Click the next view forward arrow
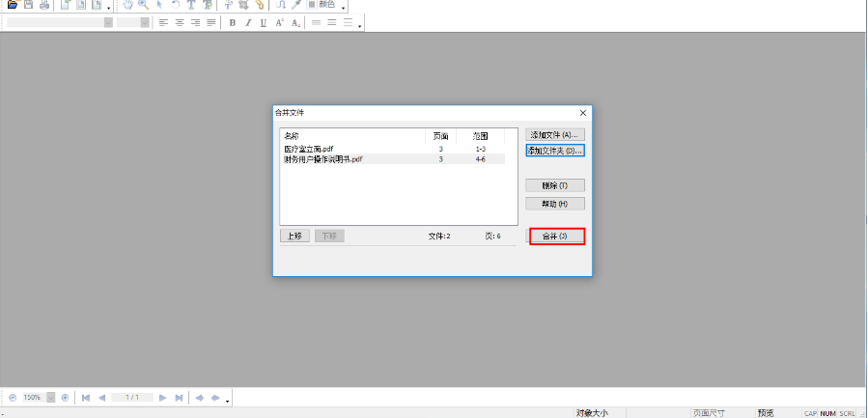The height and width of the screenshot is (418, 868). point(216,398)
